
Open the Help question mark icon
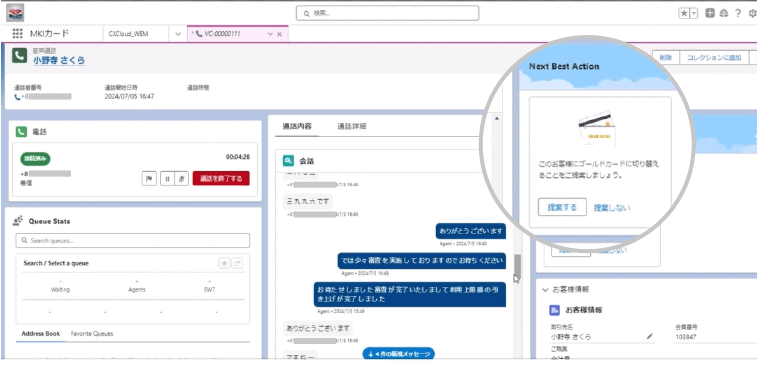tap(738, 14)
